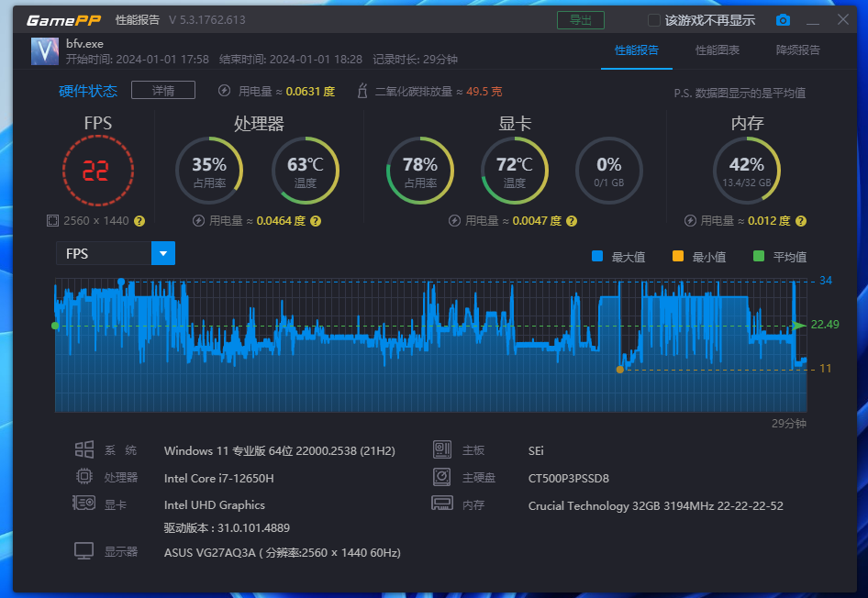Switch to the 降频报告 tab
Screen dimensions: 868x598
[x=797, y=51]
